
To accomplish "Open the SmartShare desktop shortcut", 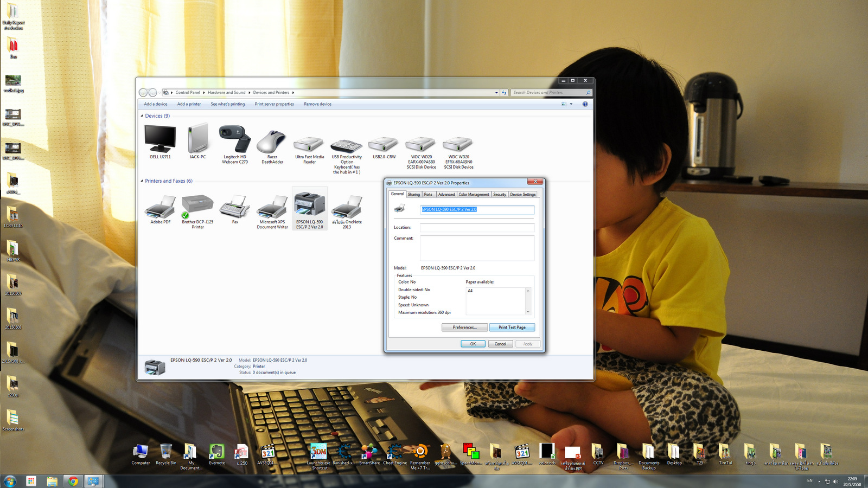I will click(x=369, y=454).
